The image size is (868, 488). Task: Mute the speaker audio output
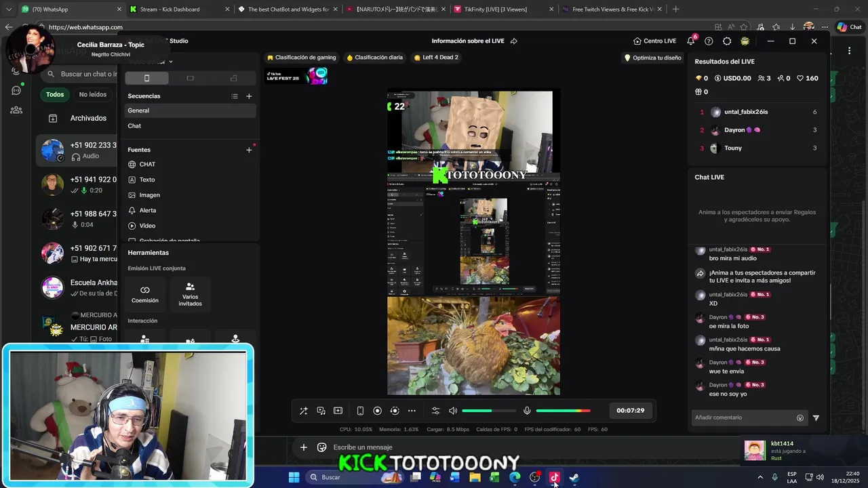pyautogui.click(x=453, y=411)
